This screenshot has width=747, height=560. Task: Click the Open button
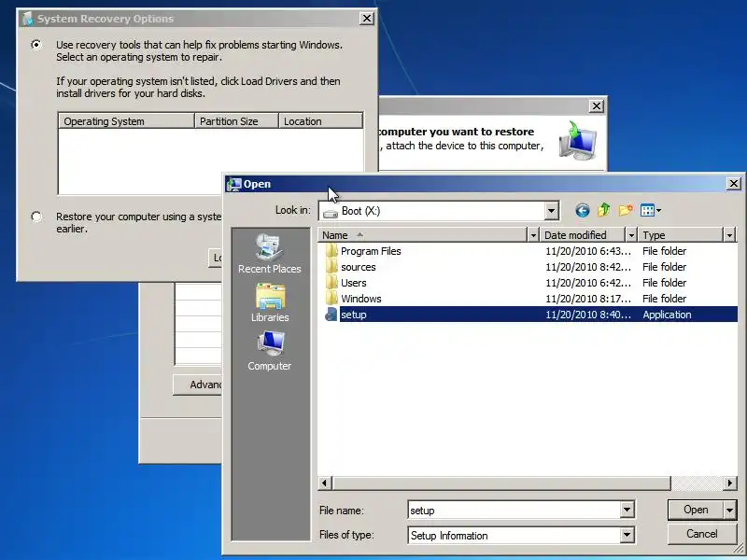pyautogui.click(x=696, y=510)
